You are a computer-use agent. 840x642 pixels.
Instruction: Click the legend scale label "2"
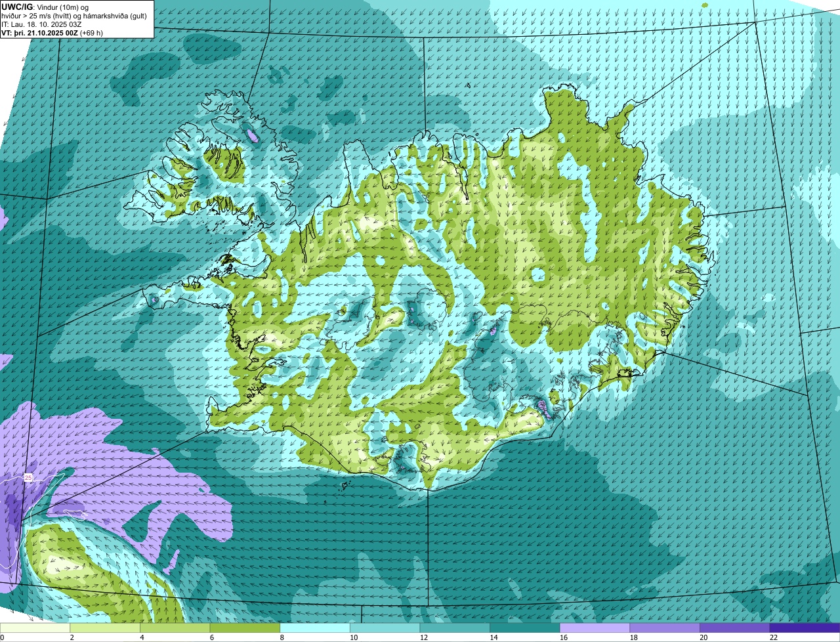[72, 637]
